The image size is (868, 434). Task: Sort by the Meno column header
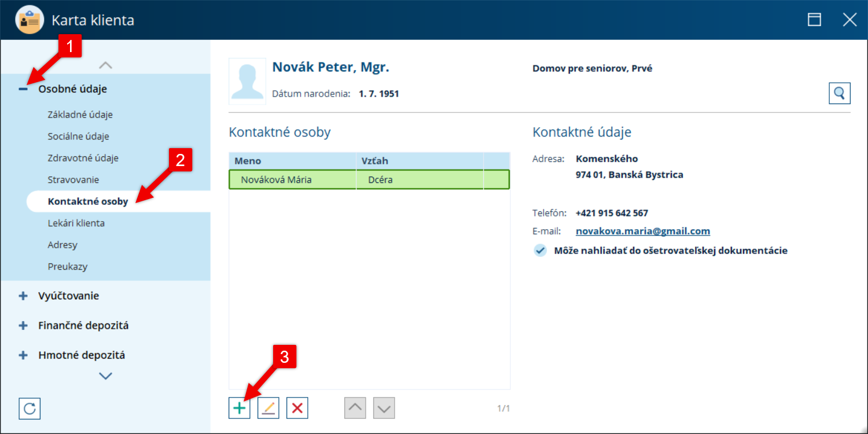[x=292, y=161]
